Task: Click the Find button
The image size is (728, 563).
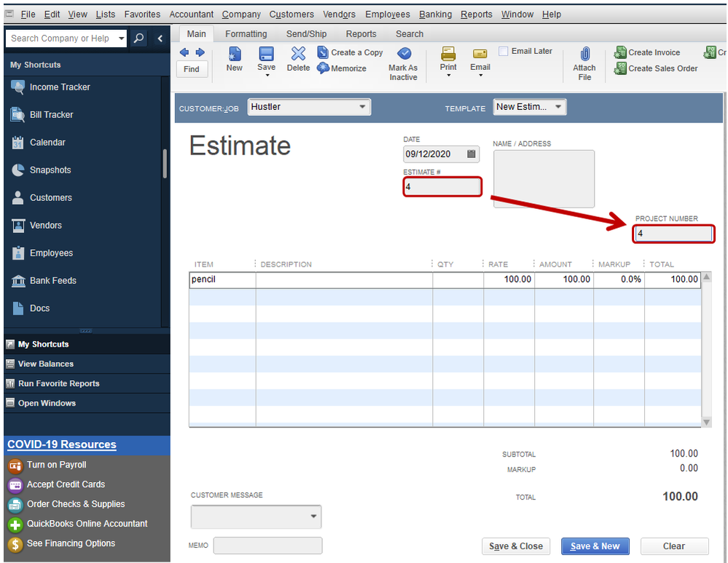Action: (191, 69)
